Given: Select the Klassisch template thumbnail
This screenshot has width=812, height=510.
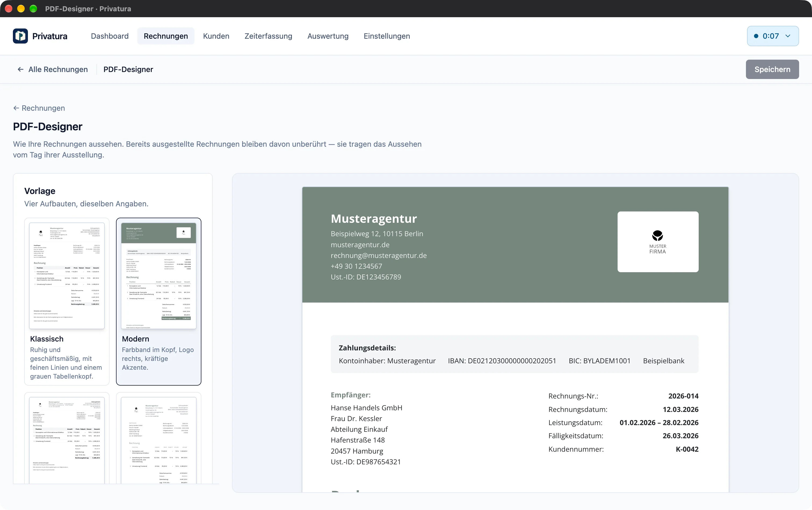Looking at the screenshot, I should click(x=67, y=276).
